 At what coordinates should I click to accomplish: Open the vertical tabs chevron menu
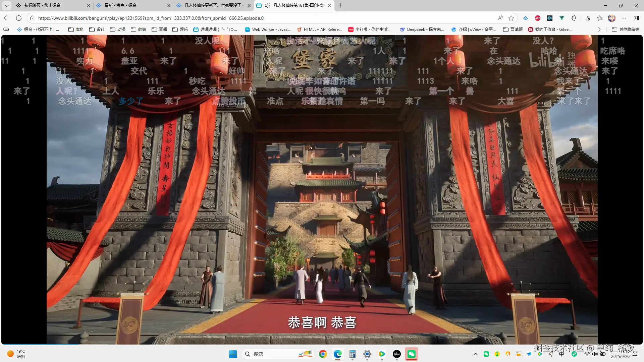pyautogui.click(x=6, y=5)
